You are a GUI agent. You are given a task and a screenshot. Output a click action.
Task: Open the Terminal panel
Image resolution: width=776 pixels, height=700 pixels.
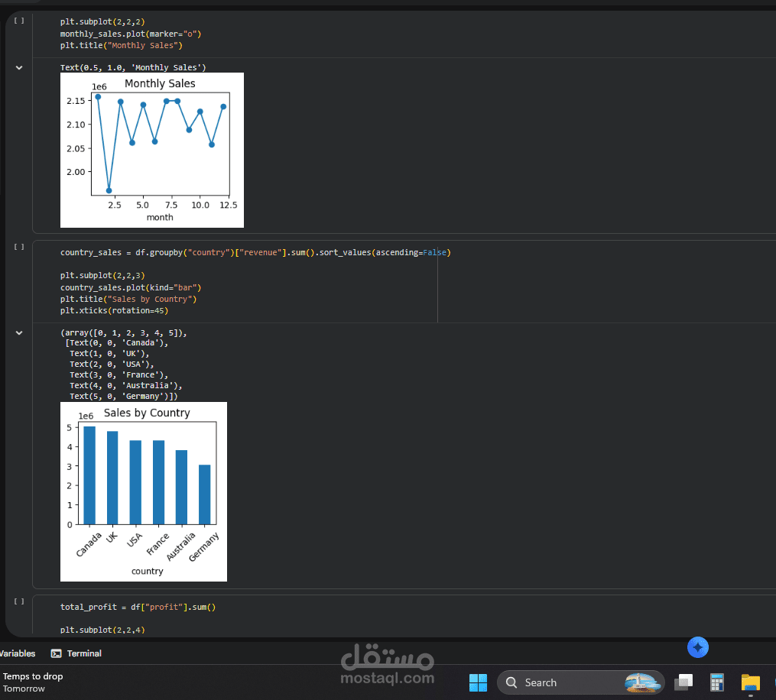[76, 653]
